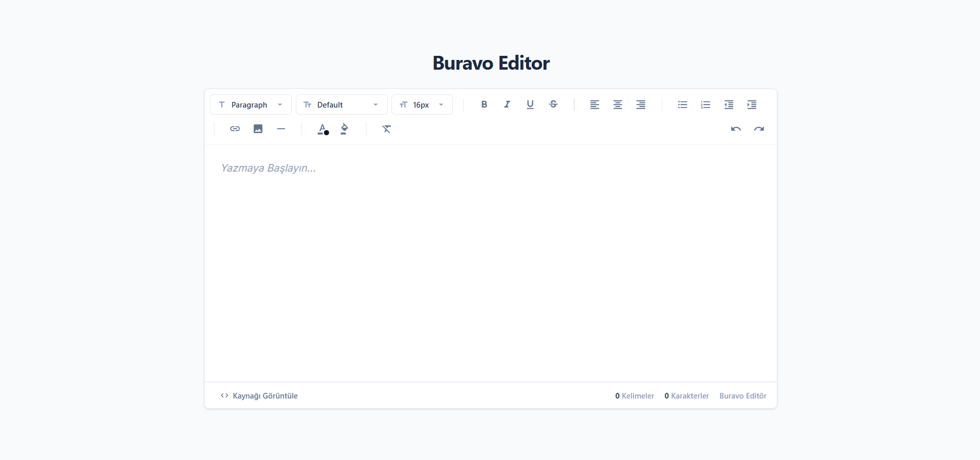Click the insert image icon
980x460 pixels.
(x=258, y=129)
